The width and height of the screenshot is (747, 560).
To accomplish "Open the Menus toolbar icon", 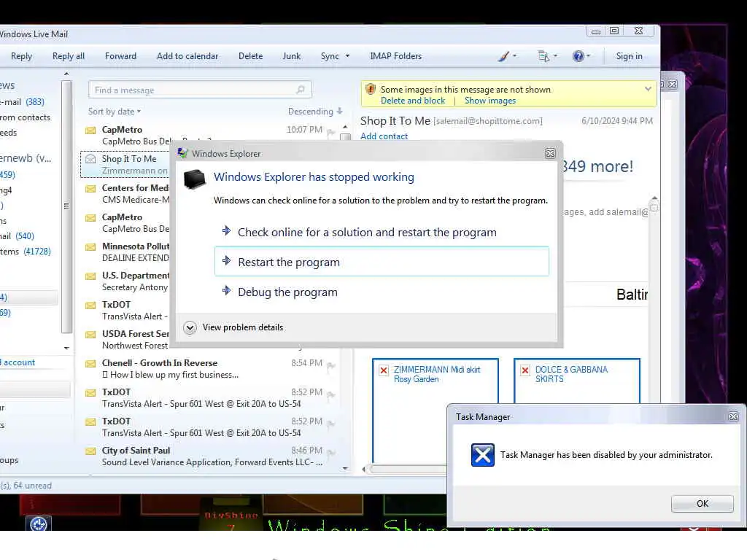I will tap(543, 56).
